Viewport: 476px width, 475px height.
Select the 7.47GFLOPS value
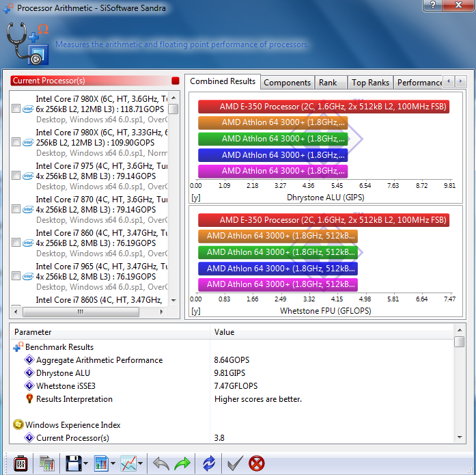(236, 386)
